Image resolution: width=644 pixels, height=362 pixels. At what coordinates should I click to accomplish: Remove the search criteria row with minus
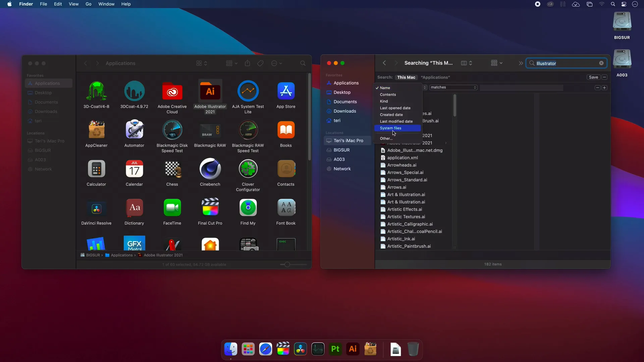tap(597, 88)
